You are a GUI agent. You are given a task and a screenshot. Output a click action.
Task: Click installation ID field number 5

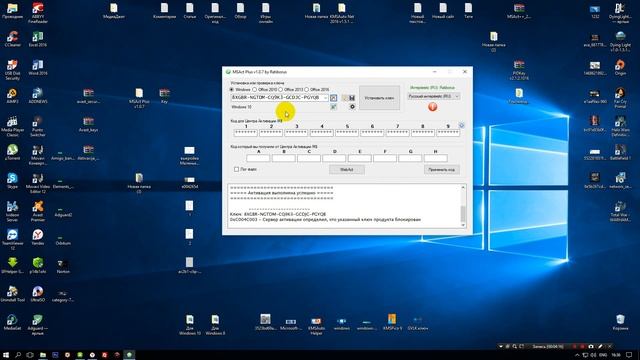point(347,133)
